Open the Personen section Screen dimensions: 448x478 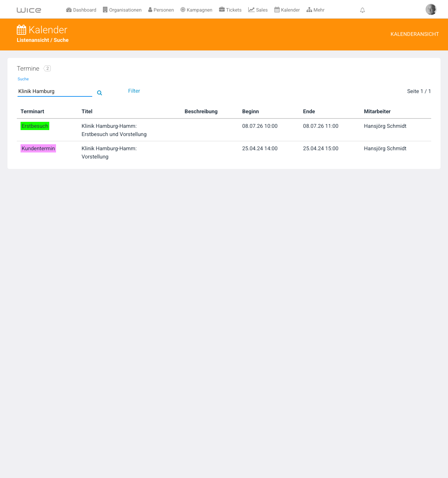[x=161, y=10]
